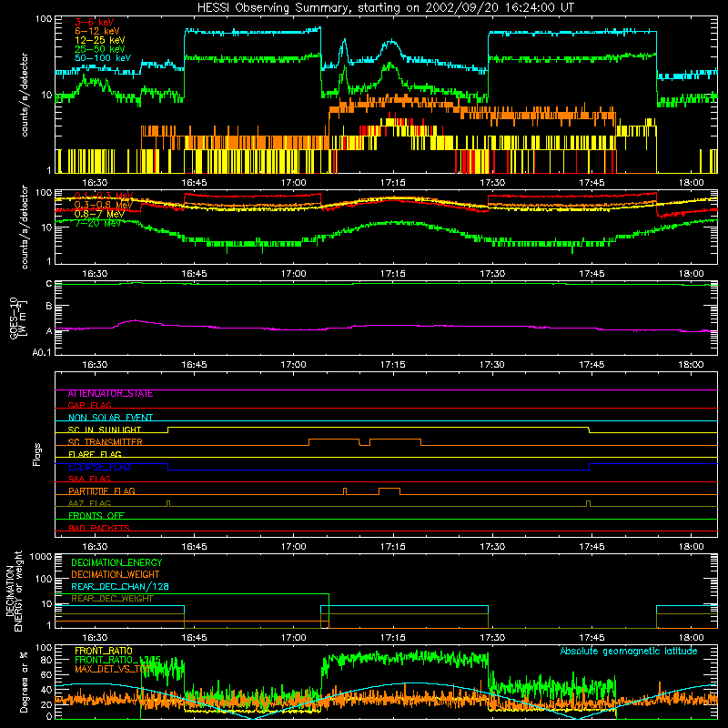Click the NON_SOLAR_EVENT flag label

pyautogui.click(x=110, y=418)
